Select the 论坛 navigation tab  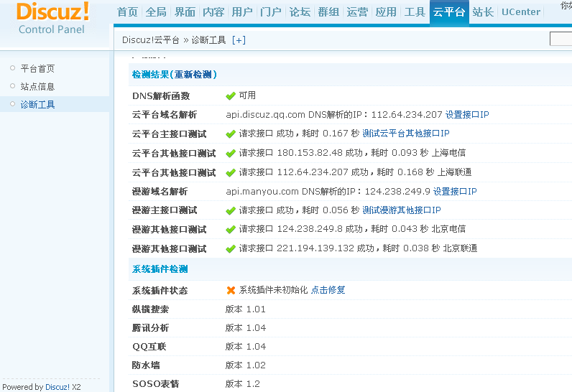(300, 12)
